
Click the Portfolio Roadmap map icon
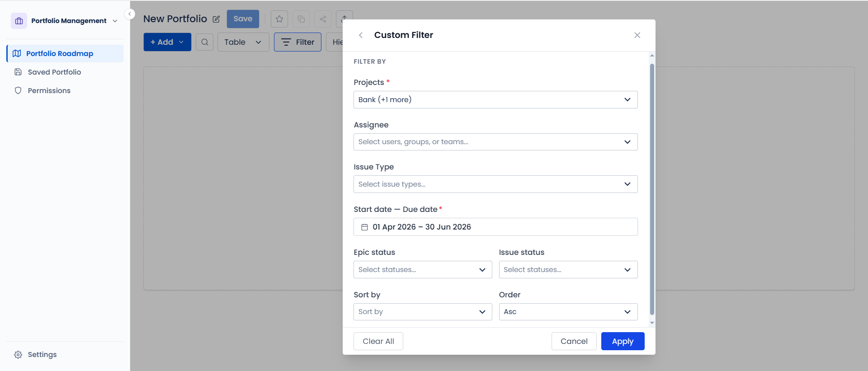click(17, 53)
